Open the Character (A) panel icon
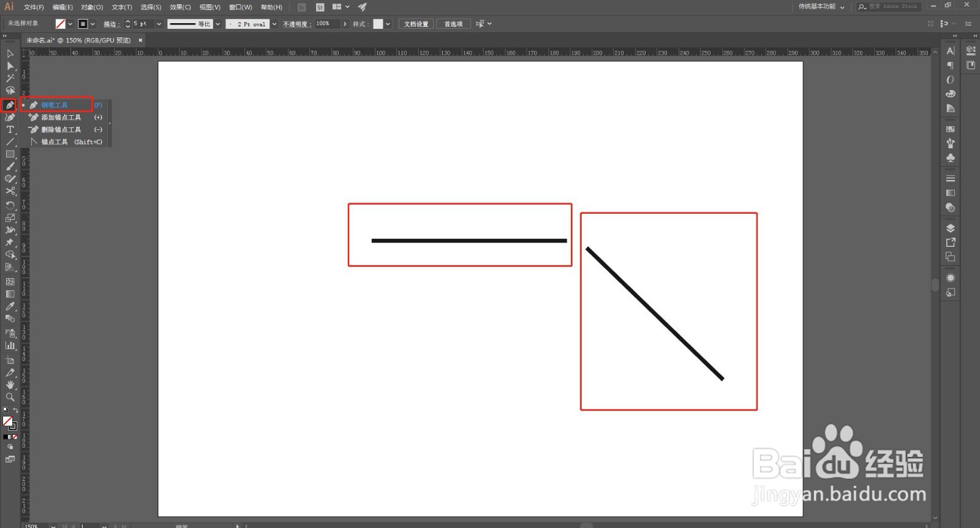The width and height of the screenshot is (980, 528). pos(951,51)
